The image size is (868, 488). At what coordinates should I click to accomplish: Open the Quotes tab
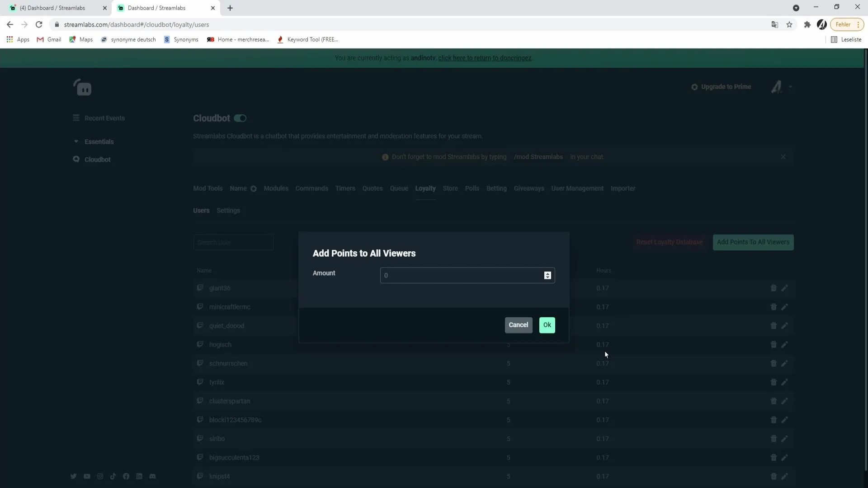373,188
